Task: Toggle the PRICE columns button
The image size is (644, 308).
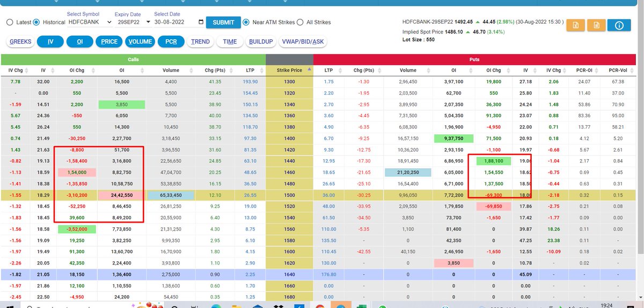Action: (x=109, y=41)
